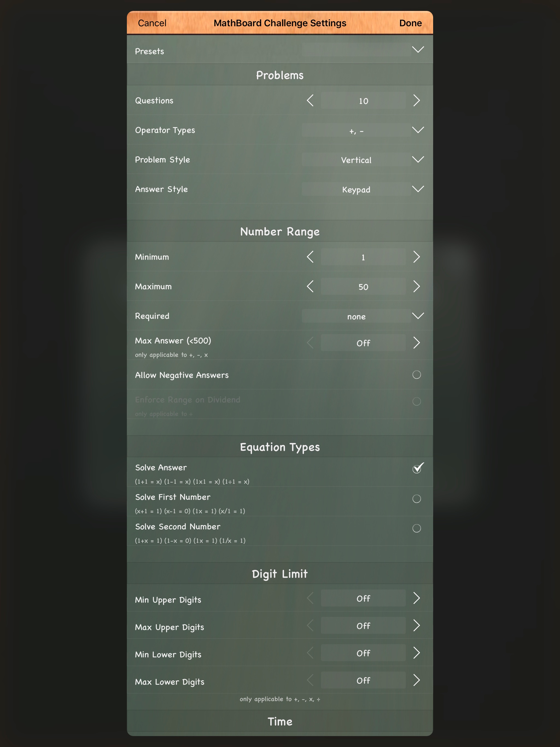The height and width of the screenshot is (747, 560).
Task: Increase Max Answer with right arrow
Action: coord(416,343)
